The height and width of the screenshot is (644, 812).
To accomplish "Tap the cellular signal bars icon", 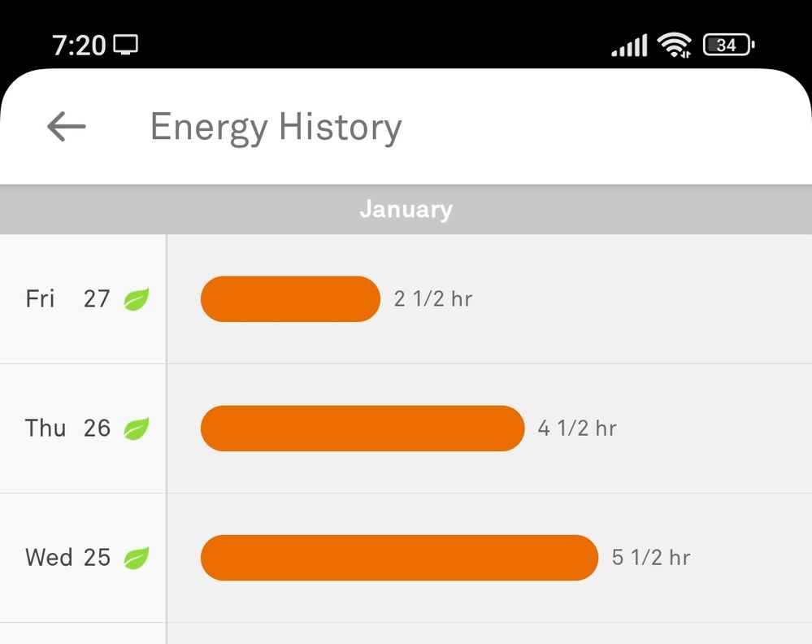I will click(630, 46).
